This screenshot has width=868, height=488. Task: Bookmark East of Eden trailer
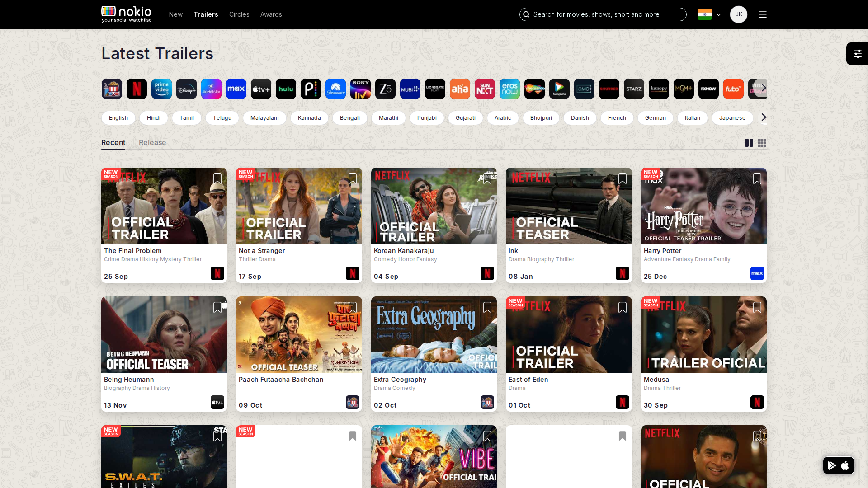click(623, 307)
